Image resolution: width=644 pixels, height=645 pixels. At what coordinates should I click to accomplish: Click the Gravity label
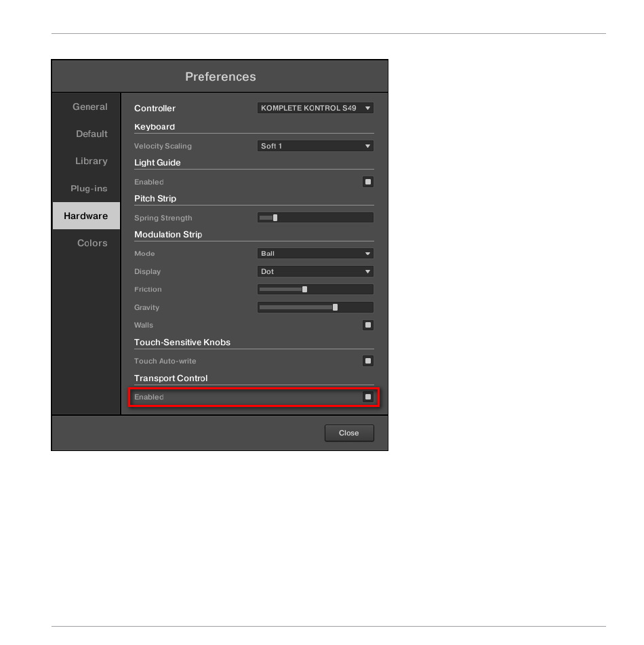click(146, 307)
